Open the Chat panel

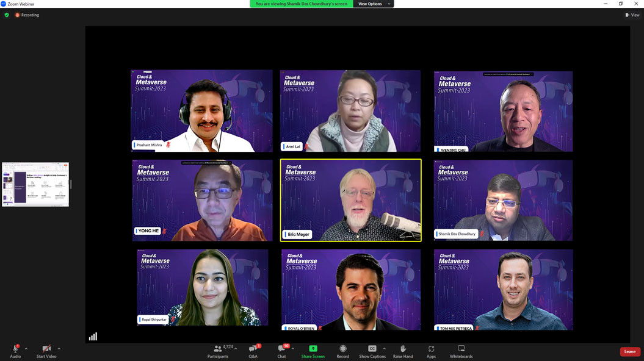(281, 350)
